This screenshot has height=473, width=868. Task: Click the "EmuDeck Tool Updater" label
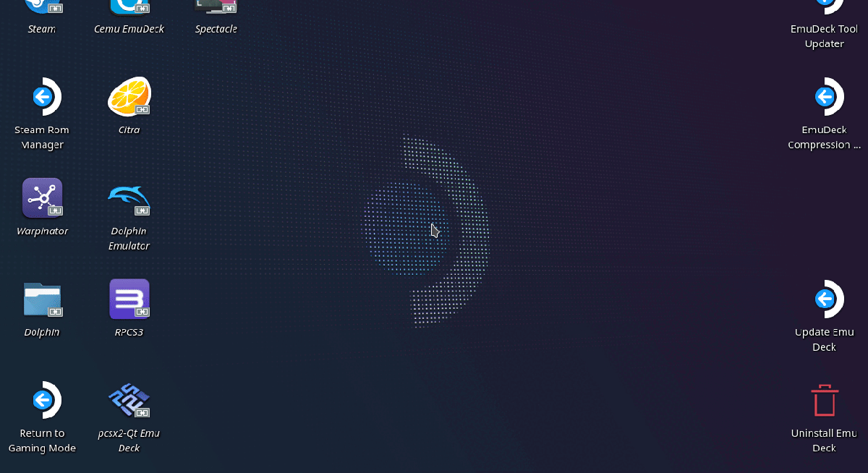(x=825, y=36)
